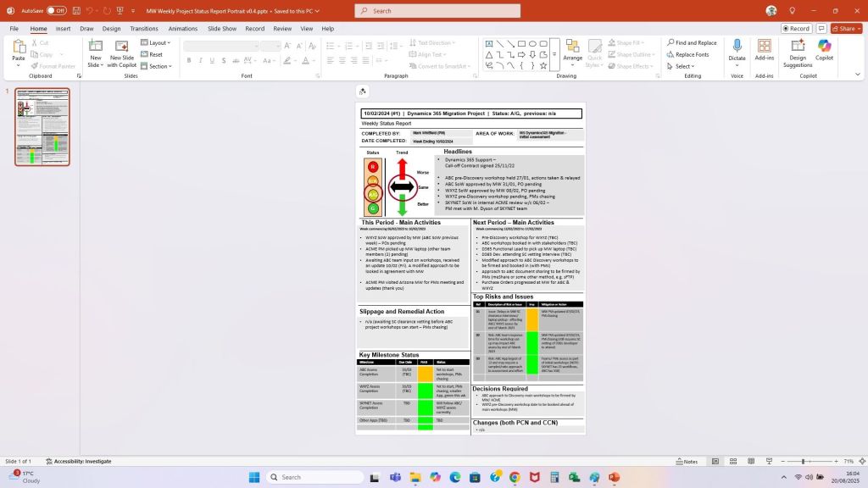Click Find and Replace
The height and width of the screenshot is (488, 868).
(691, 42)
